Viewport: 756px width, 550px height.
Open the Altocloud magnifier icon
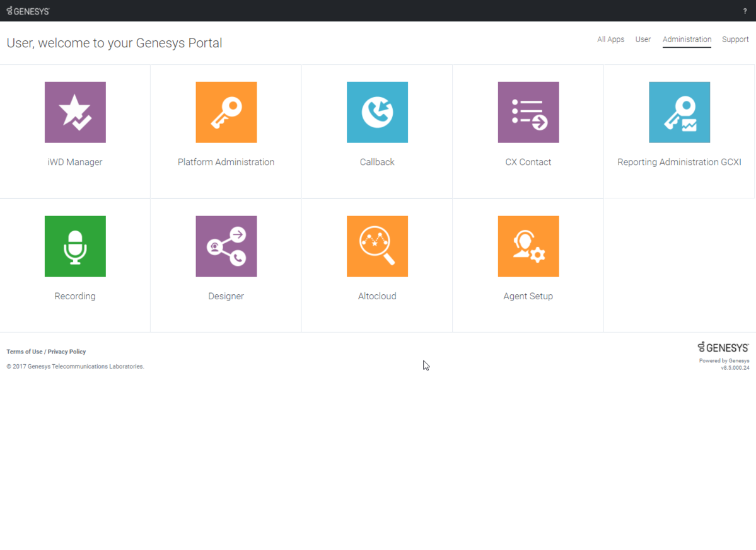[377, 246]
